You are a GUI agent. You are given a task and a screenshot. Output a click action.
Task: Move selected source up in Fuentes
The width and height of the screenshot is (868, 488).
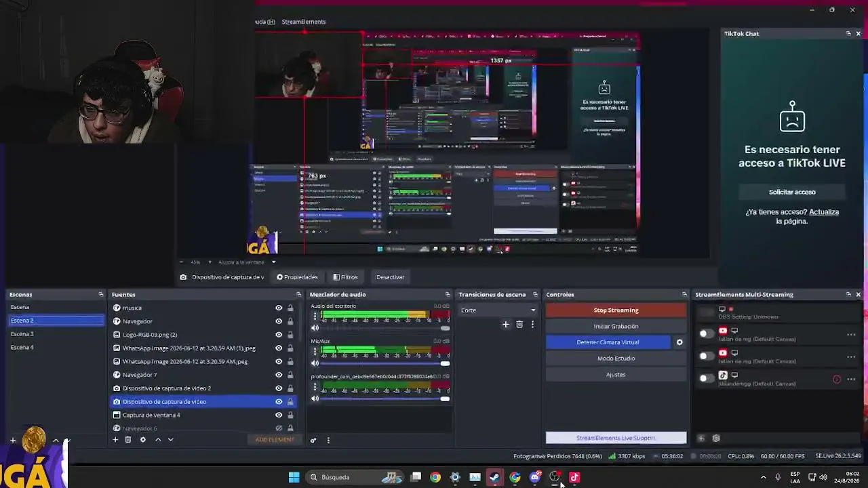[x=158, y=440]
